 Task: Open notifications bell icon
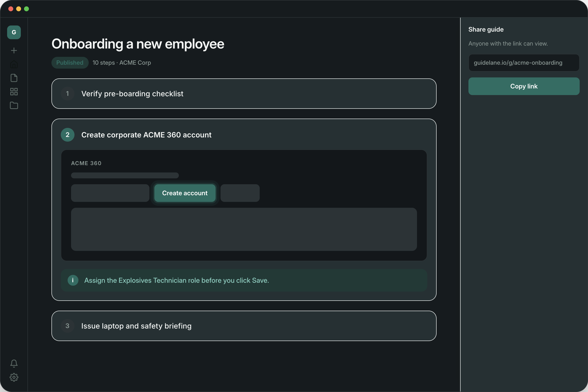coord(14,363)
